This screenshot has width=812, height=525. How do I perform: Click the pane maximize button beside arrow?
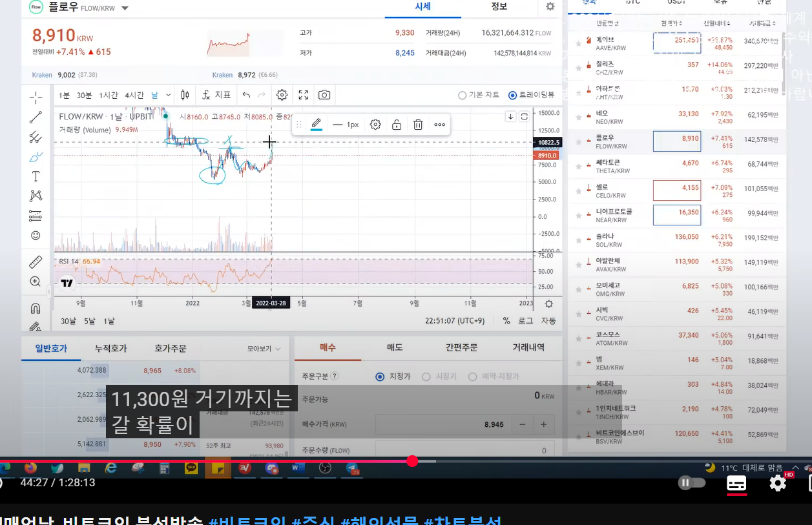(x=524, y=117)
